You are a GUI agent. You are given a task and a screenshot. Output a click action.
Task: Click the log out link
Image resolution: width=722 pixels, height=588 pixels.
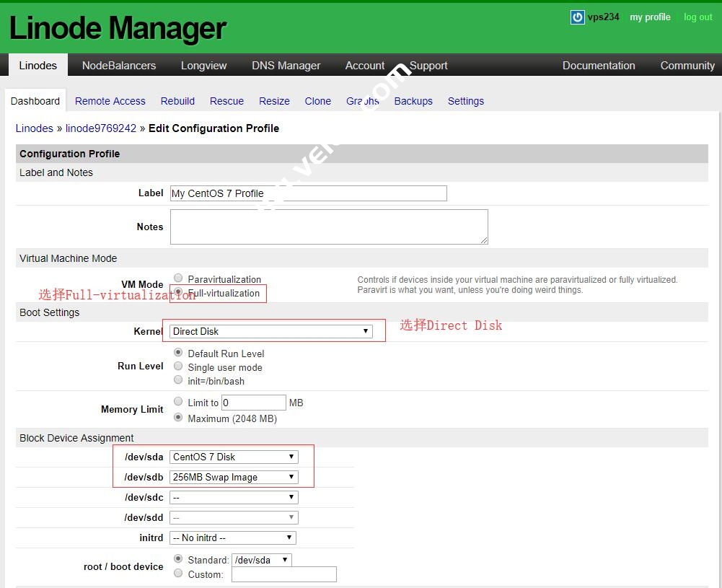click(697, 17)
